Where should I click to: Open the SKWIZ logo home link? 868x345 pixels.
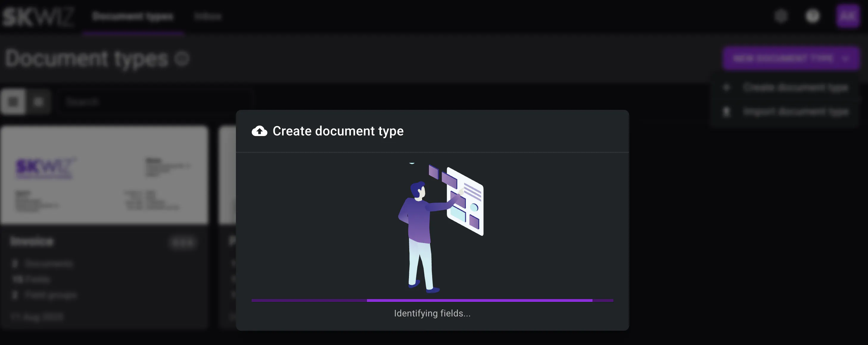[x=39, y=16]
